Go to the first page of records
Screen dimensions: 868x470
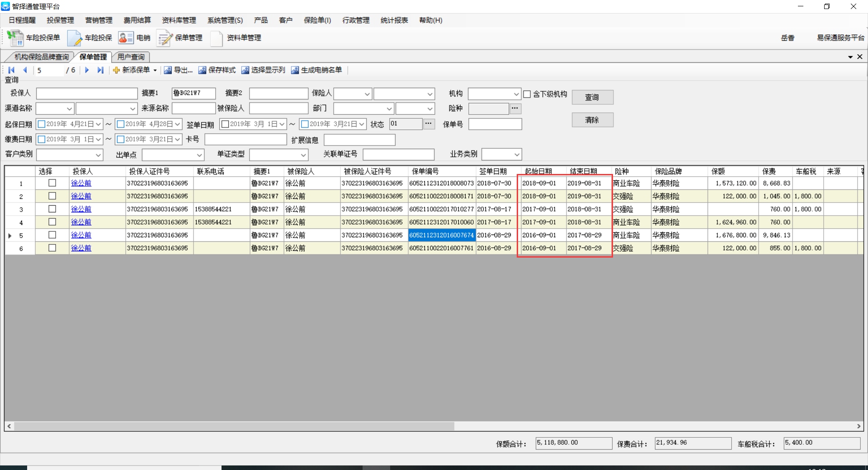(11, 70)
